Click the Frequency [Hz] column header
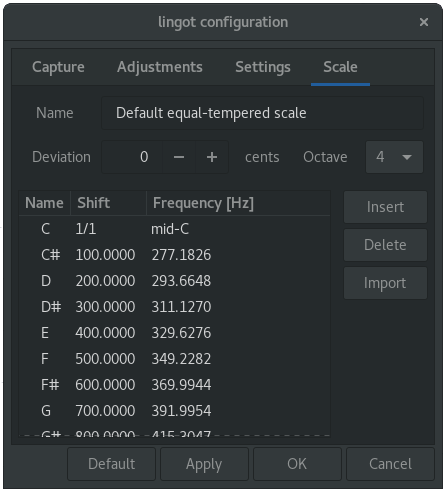 click(238, 203)
